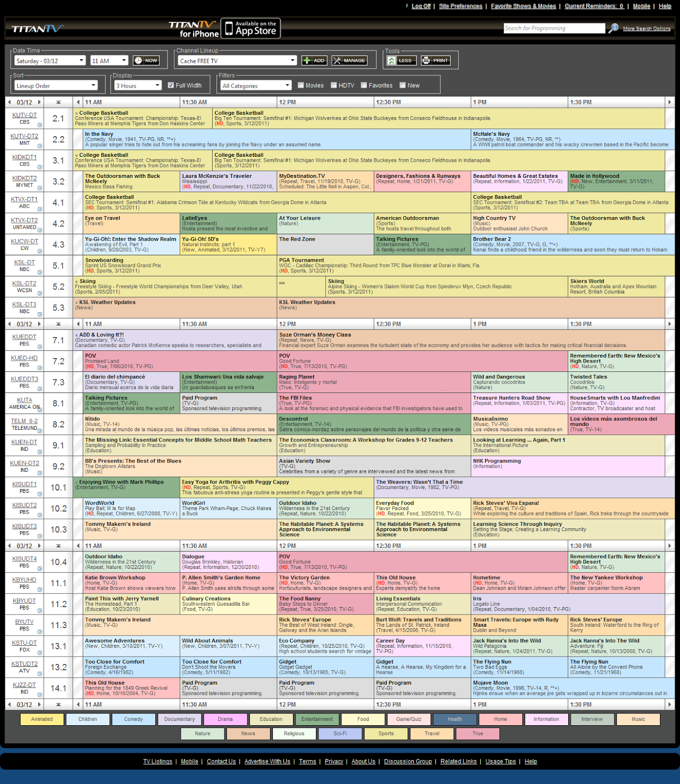Image resolution: width=680 pixels, height=784 pixels.
Task: Jump to the current time with NOW
Action: (146, 60)
